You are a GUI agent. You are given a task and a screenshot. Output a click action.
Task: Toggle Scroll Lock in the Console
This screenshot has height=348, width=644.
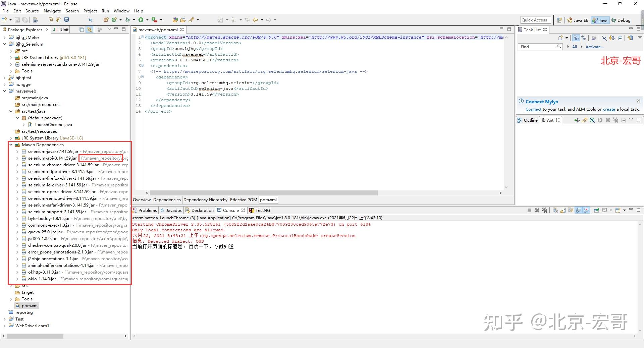point(563,210)
